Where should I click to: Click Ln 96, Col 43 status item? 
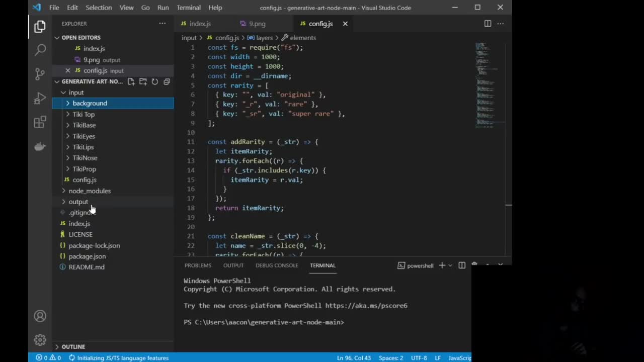pyautogui.click(x=354, y=358)
